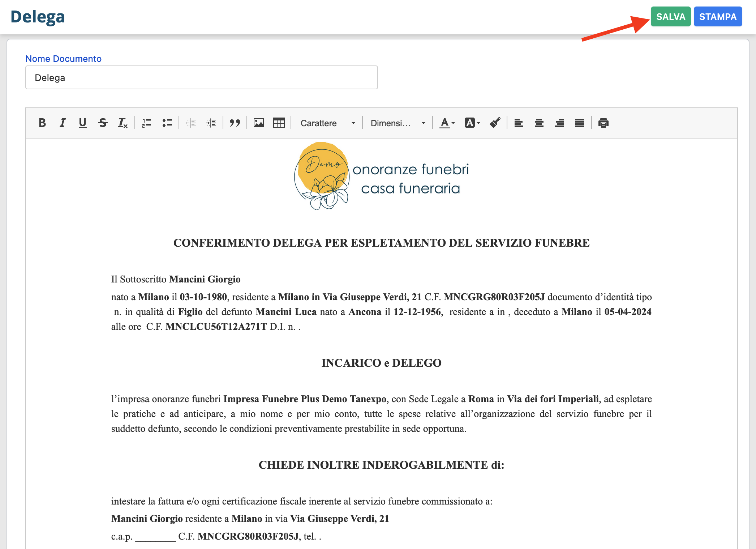This screenshot has width=756, height=549.
Task: Justify the paragraph text
Action: coord(580,123)
